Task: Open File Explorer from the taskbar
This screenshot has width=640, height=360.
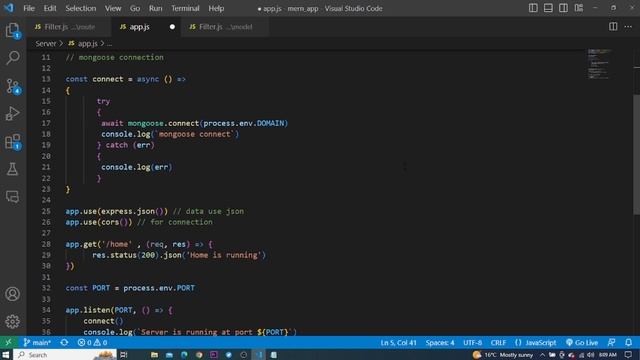Action: coord(154,355)
